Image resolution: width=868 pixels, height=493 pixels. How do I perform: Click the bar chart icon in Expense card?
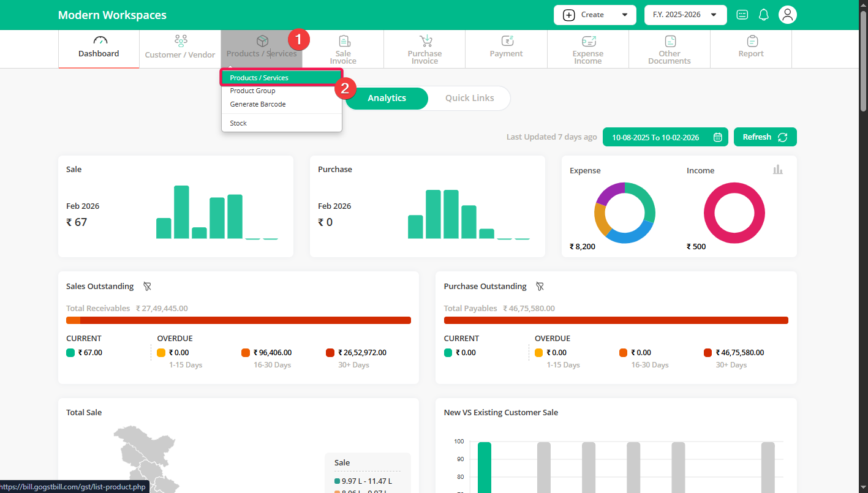click(x=777, y=170)
